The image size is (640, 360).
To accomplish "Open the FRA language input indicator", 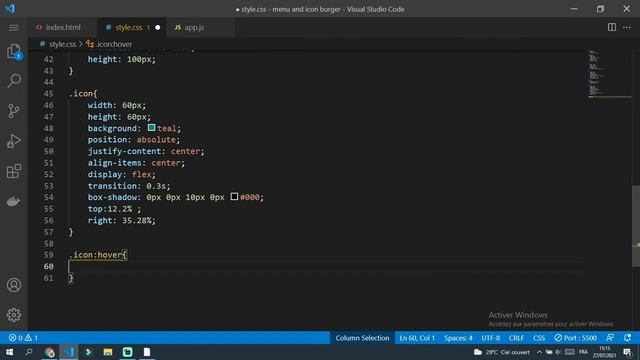I will tap(584, 352).
